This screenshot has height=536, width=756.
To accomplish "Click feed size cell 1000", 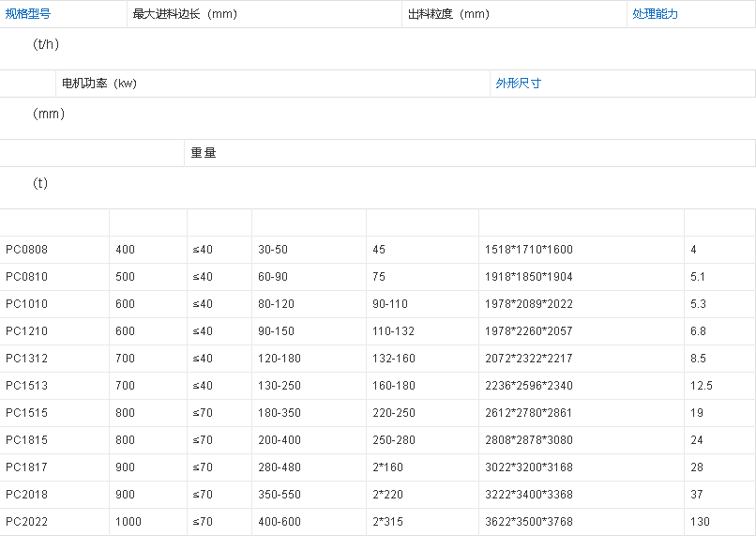I will pyautogui.click(x=128, y=522).
